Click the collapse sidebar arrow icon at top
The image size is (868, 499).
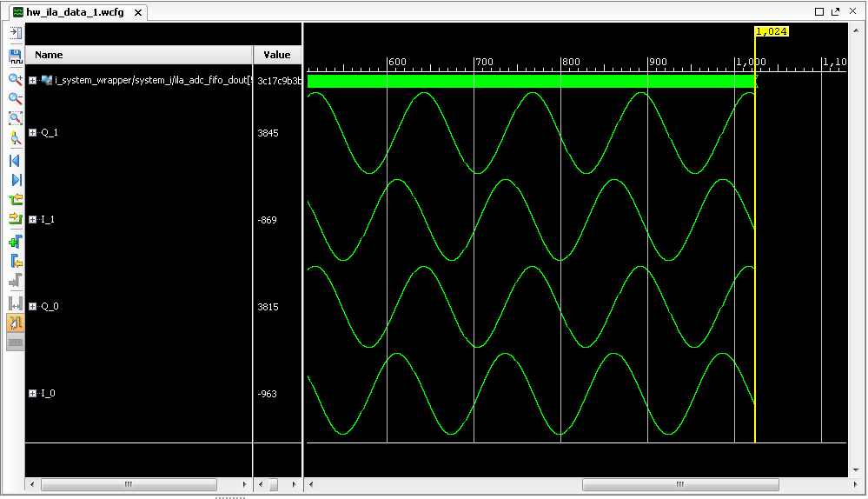(x=16, y=33)
